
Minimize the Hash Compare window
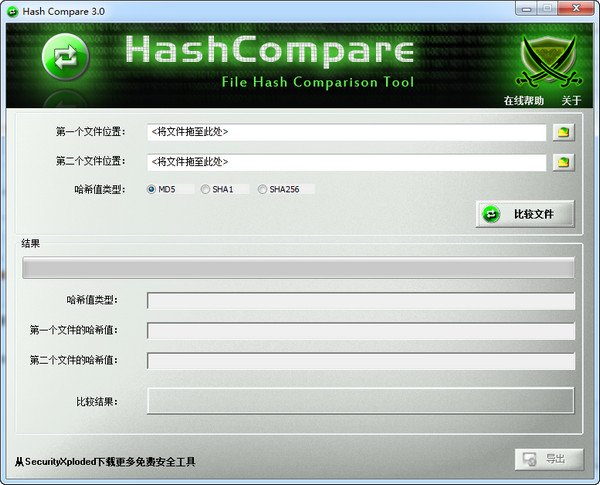pyautogui.click(x=527, y=8)
